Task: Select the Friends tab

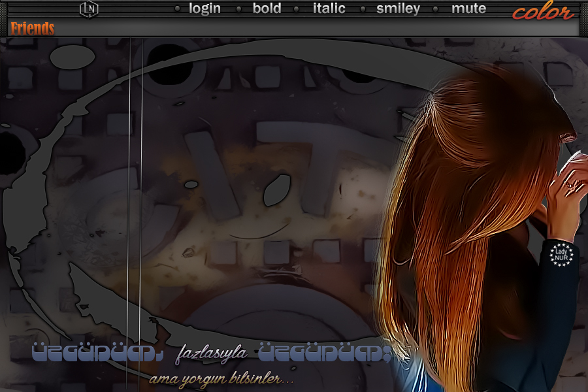Action: point(32,28)
